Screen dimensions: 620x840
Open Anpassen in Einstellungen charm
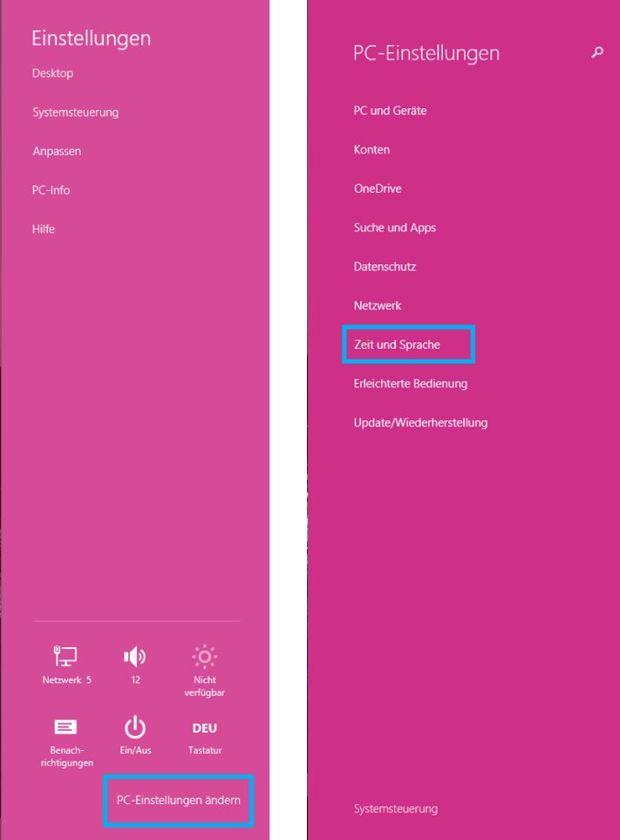click(x=57, y=151)
